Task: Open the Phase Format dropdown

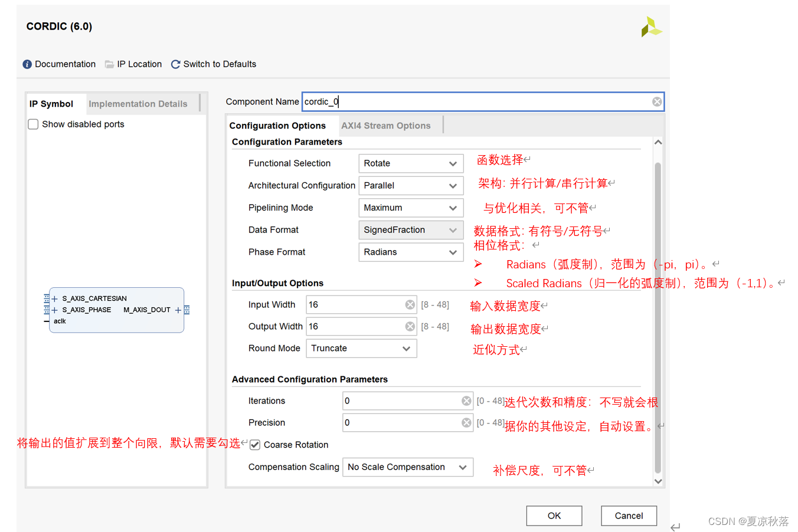Action: [x=411, y=252]
